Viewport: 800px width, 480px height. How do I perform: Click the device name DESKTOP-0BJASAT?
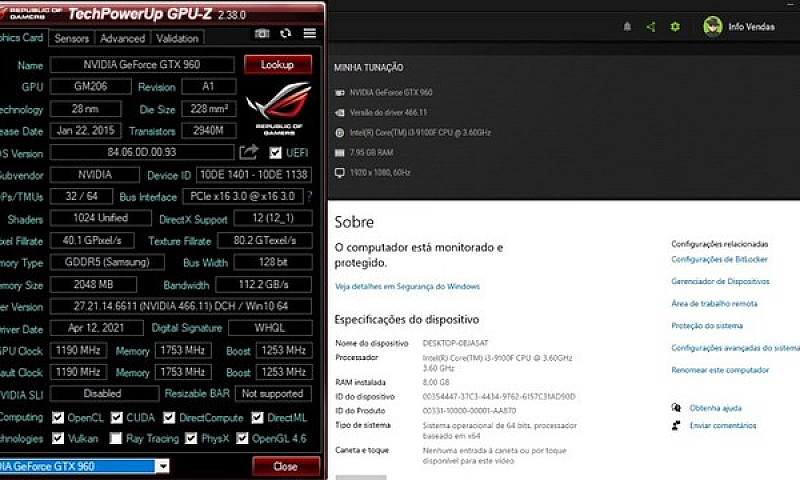pyautogui.click(x=455, y=343)
